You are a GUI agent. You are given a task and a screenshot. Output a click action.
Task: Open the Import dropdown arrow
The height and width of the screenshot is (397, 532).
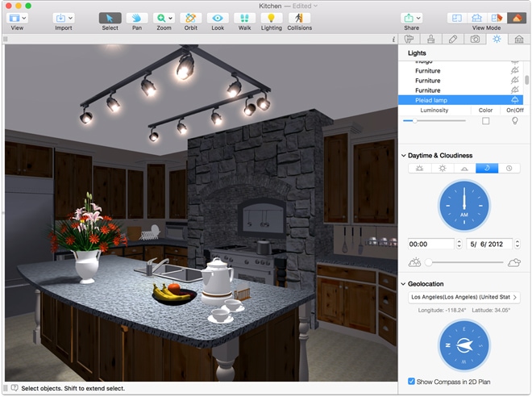71,18
